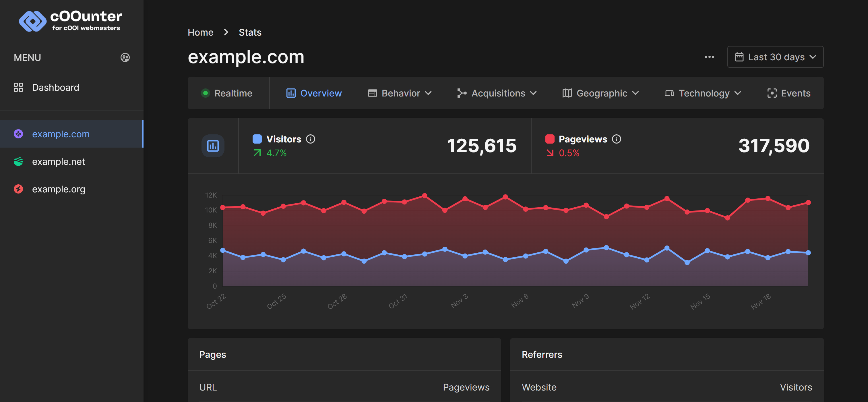This screenshot has width=868, height=402.
Task: Click the theme palette icon beside MENU
Action: click(125, 58)
